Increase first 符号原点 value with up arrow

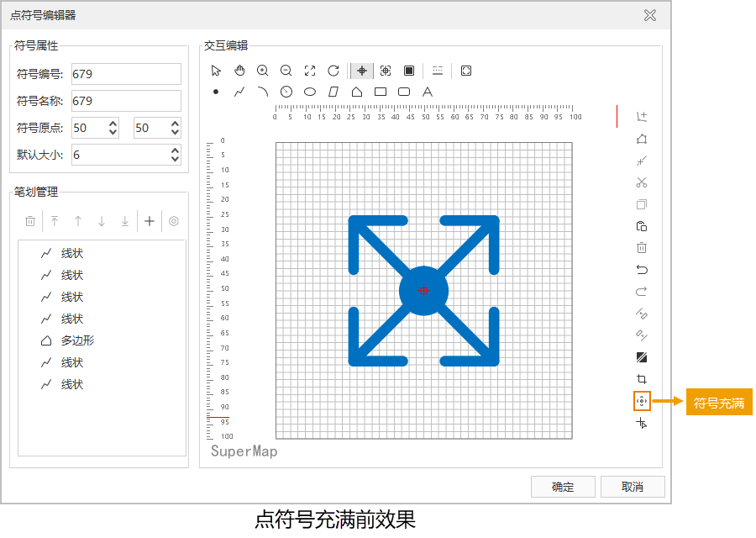coord(113,124)
